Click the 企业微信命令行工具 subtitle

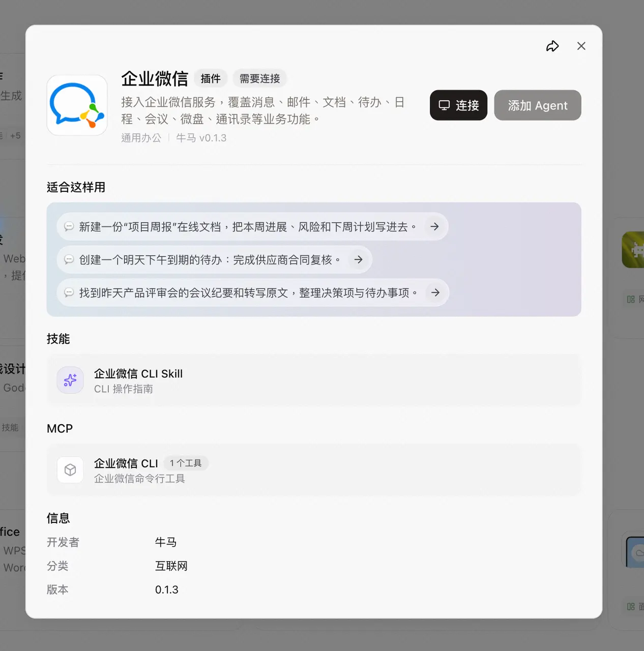coord(139,479)
